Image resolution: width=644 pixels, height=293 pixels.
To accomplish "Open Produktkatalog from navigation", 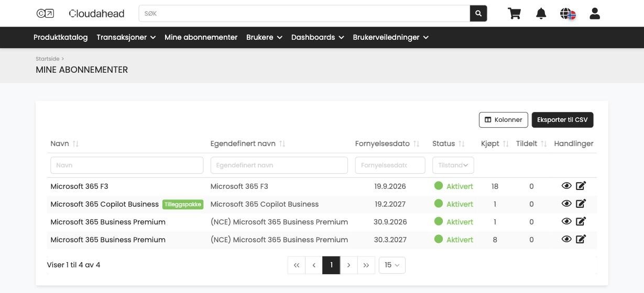I will click(61, 37).
